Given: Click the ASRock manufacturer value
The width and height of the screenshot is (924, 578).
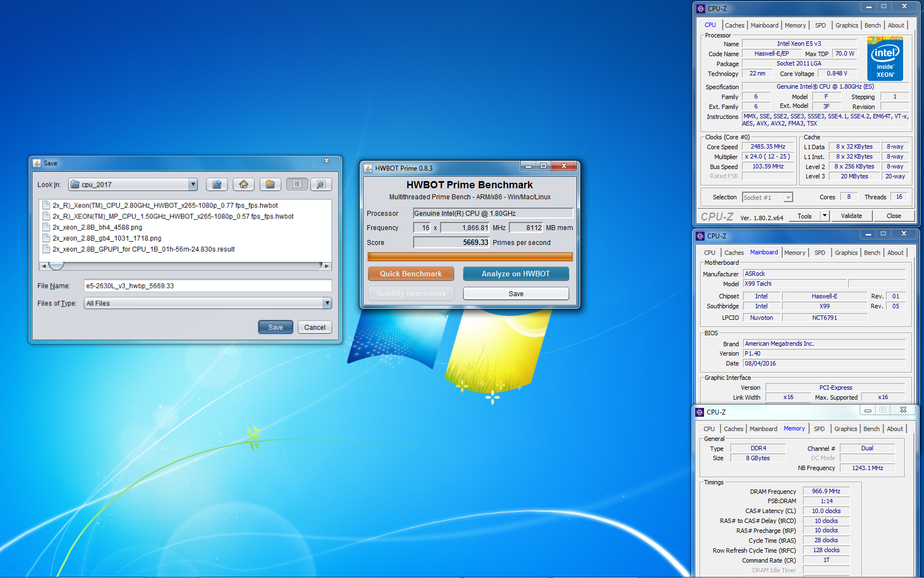Looking at the screenshot, I should coord(824,274).
